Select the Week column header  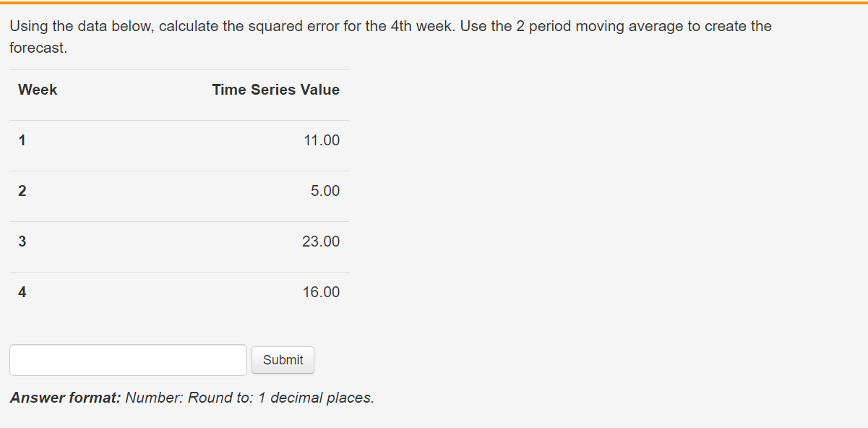click(x=37, y=90)
